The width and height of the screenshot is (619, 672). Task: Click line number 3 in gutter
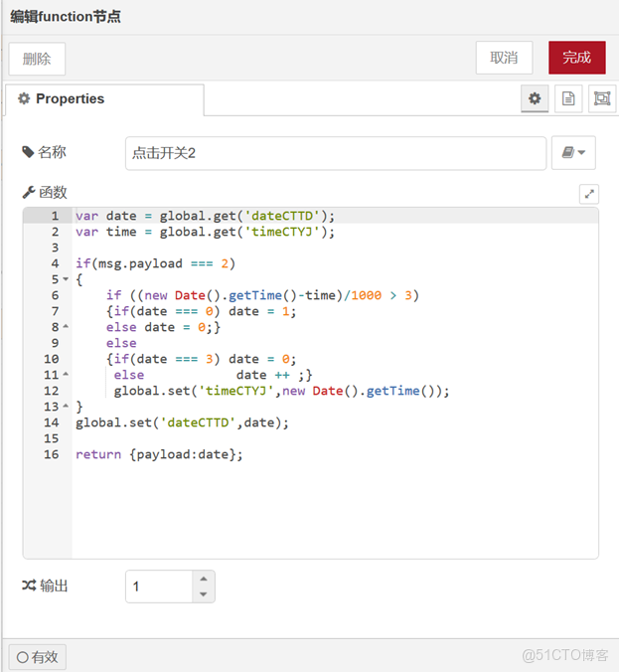pyautogui.click(x=55, y=248)
